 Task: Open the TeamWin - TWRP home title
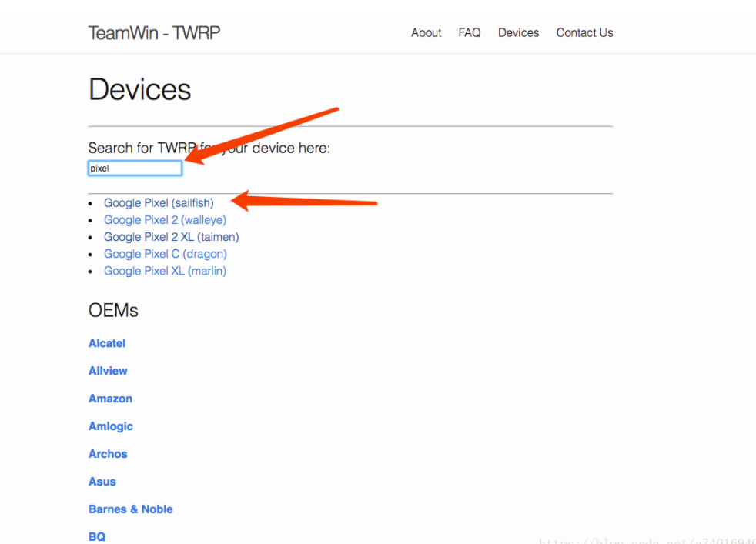154,33
